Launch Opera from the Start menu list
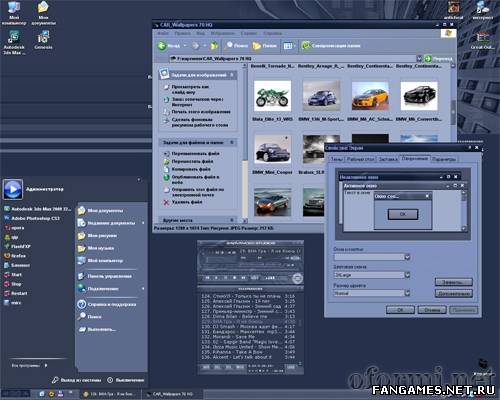This screenshot has height=400, width=500. (14, 228)
